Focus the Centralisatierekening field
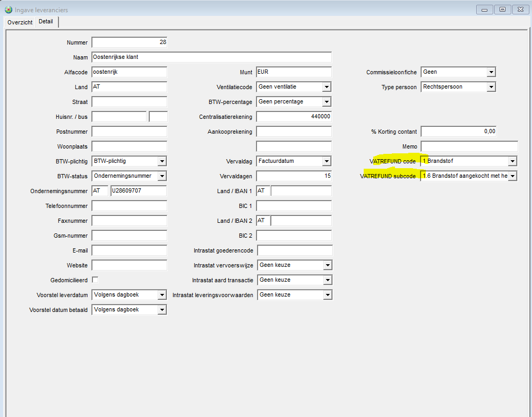 pyautogui.click(x=294, y=117)
